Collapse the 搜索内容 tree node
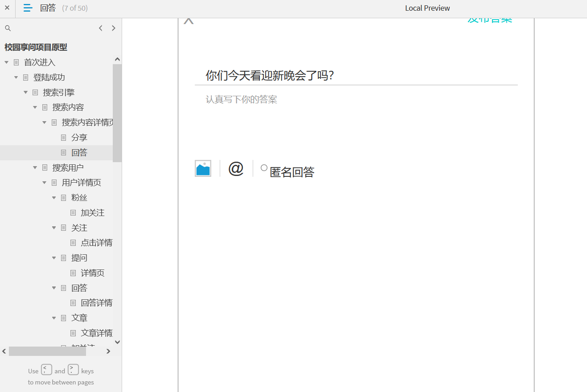This screenshot has width=587, height=392. (x=35, y=107)
